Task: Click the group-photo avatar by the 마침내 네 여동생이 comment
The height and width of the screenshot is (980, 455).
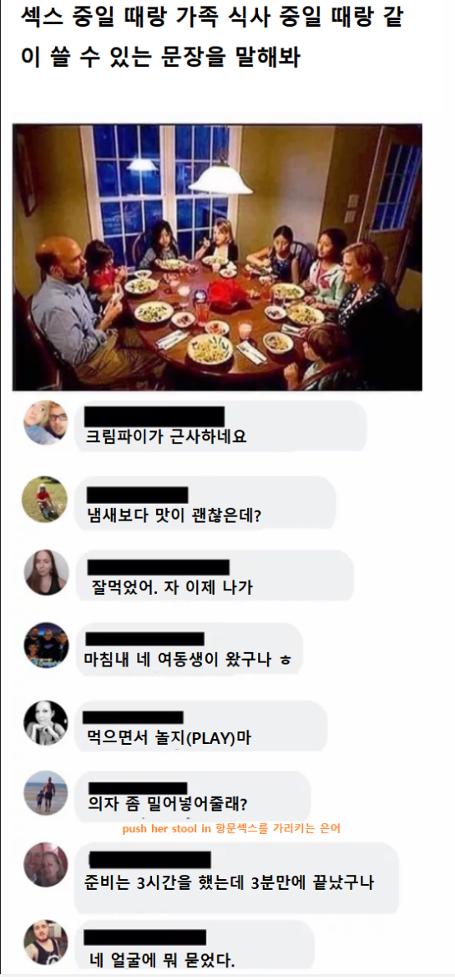Action: coord(46,646)
